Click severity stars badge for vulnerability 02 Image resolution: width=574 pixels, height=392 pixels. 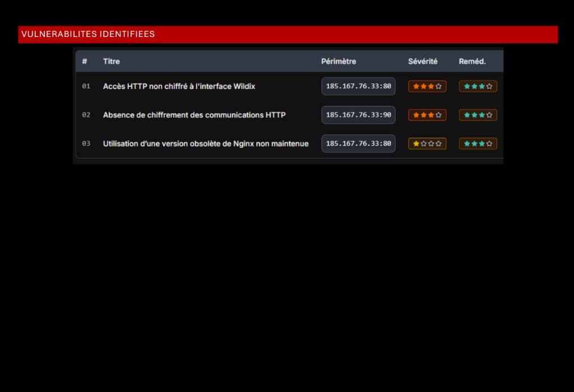[427, 115]
